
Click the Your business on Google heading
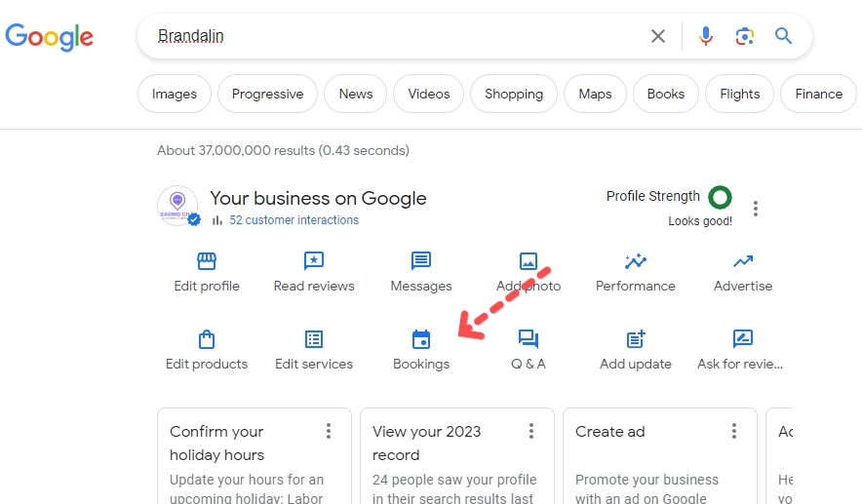tap(318, 198)
